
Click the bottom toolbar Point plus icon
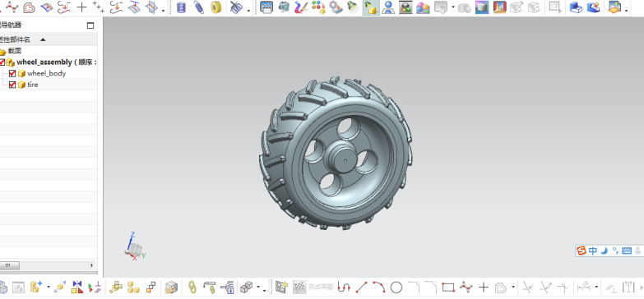[x=484, y=287]
